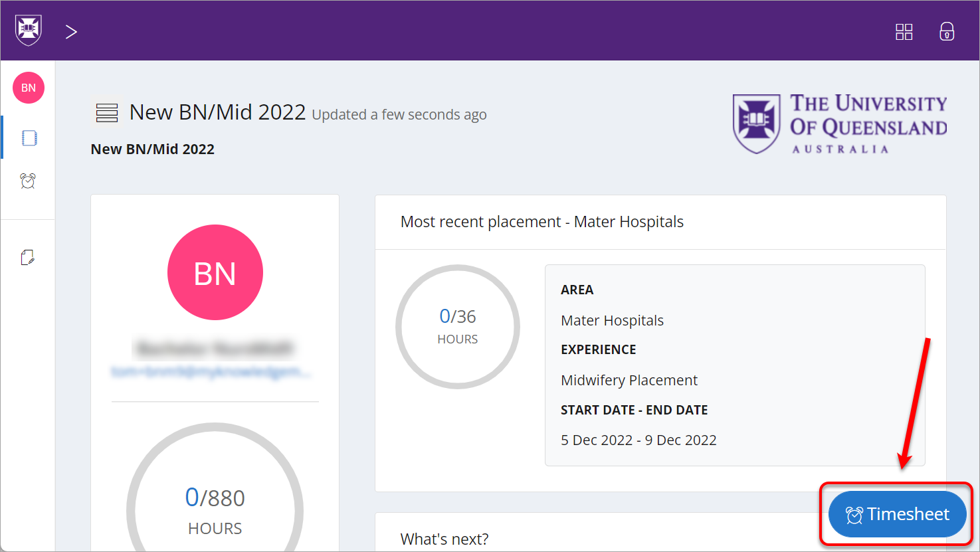Open the alarm clock timesheet sidebar icon

click(x=28, y=181)
